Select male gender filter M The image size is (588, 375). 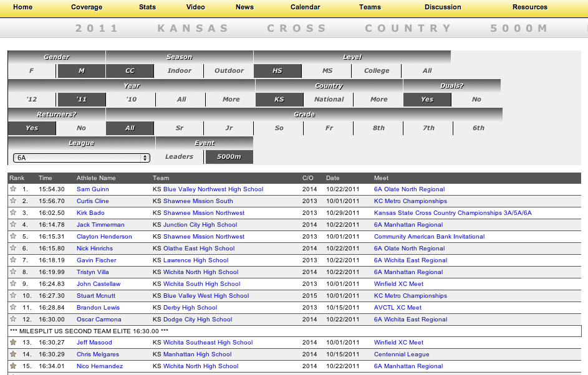[82, 71]
